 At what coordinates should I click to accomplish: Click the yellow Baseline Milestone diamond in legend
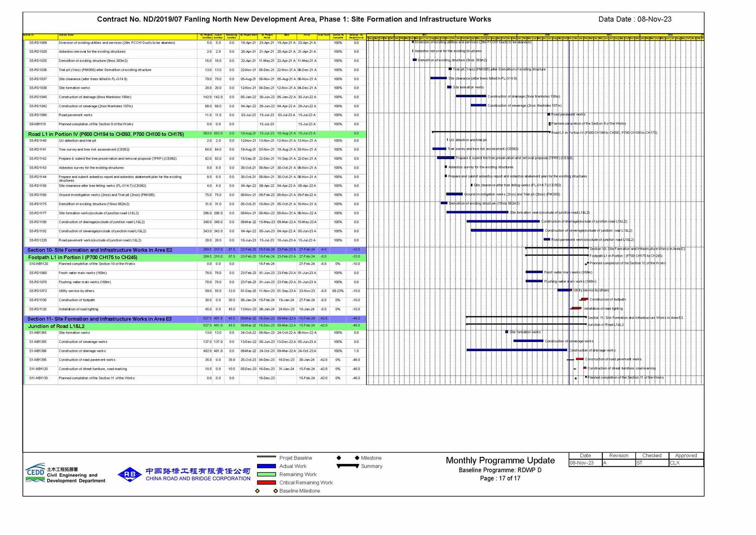[275, 491]
